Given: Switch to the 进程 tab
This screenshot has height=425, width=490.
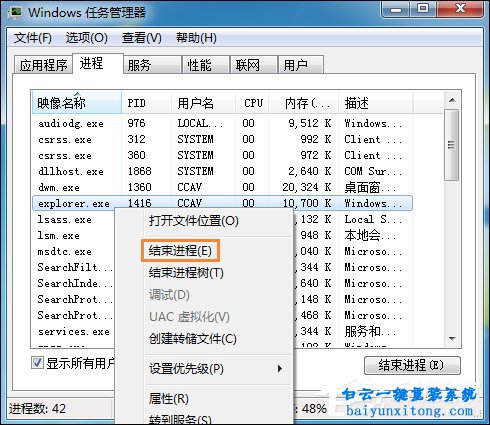Looking at the screenshot, I should tap(98, 63).
